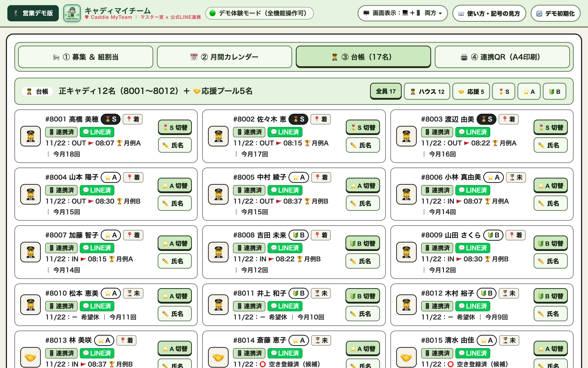The height and width of the screenshot is (368, 588).
Task: Filter list by 応援 5
Action: 471,91
